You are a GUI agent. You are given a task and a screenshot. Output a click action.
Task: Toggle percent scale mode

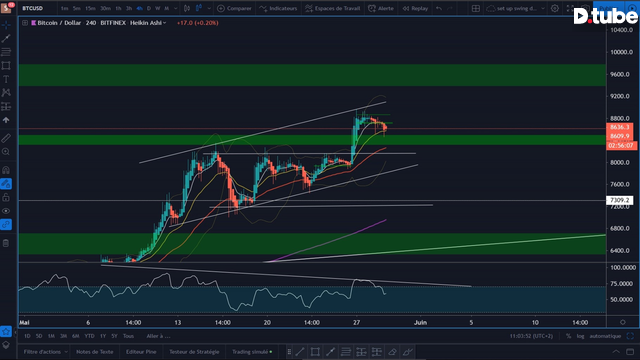(569, 336)
